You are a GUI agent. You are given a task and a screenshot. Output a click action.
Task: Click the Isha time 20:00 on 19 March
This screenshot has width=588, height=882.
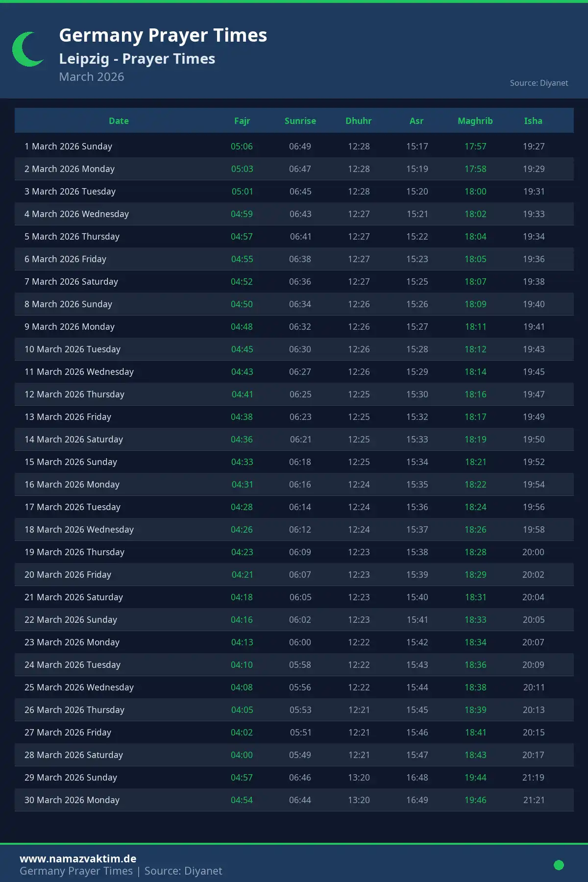(533, 552)
